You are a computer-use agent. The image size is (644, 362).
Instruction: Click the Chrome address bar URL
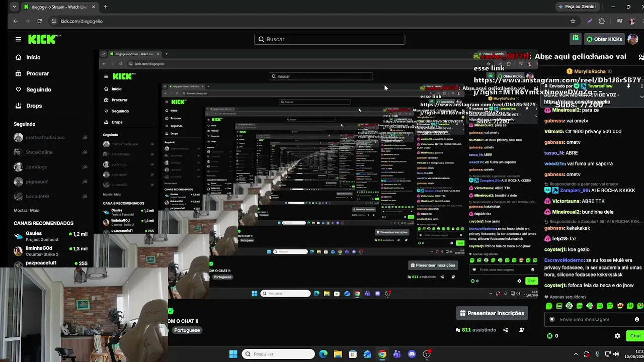click(x=82, y=21)
